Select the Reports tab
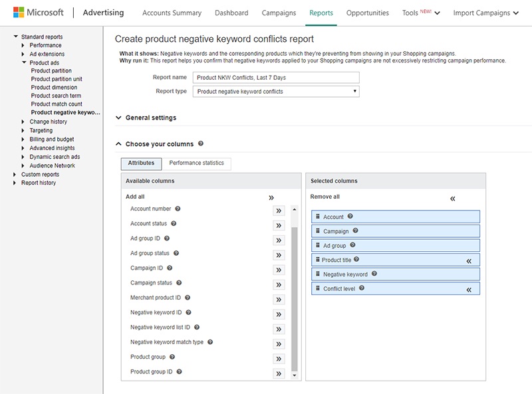 click(x=321, y=13)
